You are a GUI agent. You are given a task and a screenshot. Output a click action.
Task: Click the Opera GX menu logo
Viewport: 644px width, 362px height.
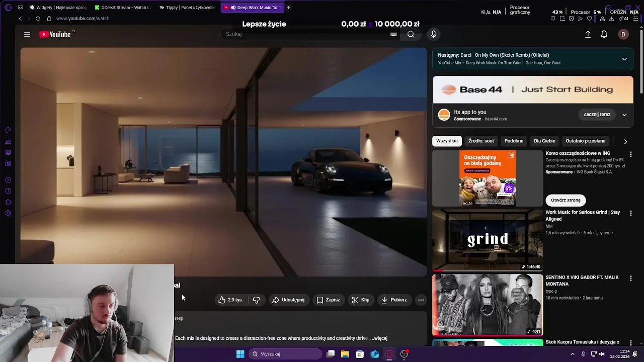click(8, 8)
